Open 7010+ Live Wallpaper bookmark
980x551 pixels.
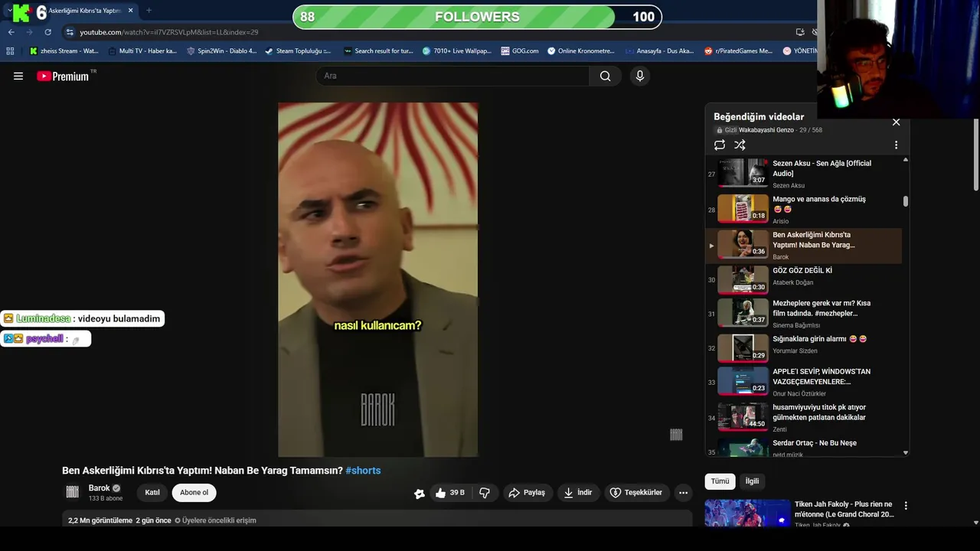pyautogui.click(x=457, y=51)
